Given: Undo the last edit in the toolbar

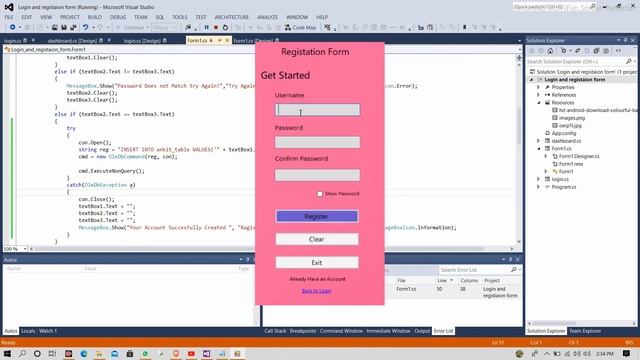Looking at the screenshot, I should click(x=85, y=27).
